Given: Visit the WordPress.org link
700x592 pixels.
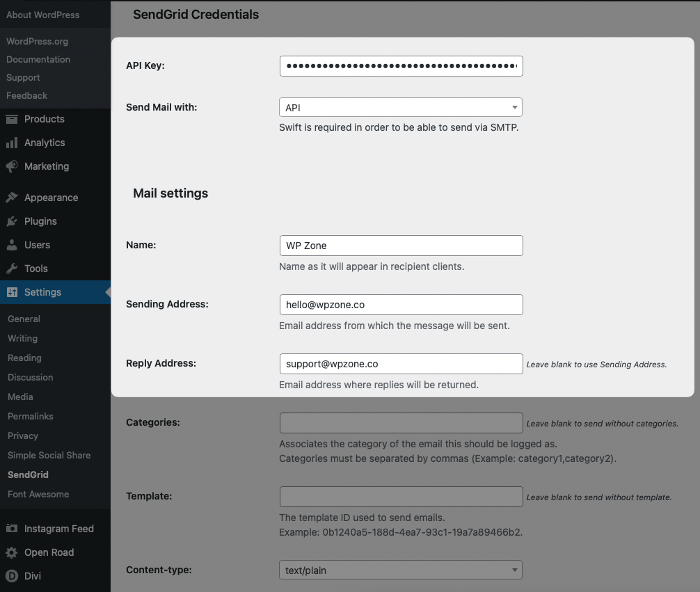Looking at the screenshot, I should (x=38, y=42).
